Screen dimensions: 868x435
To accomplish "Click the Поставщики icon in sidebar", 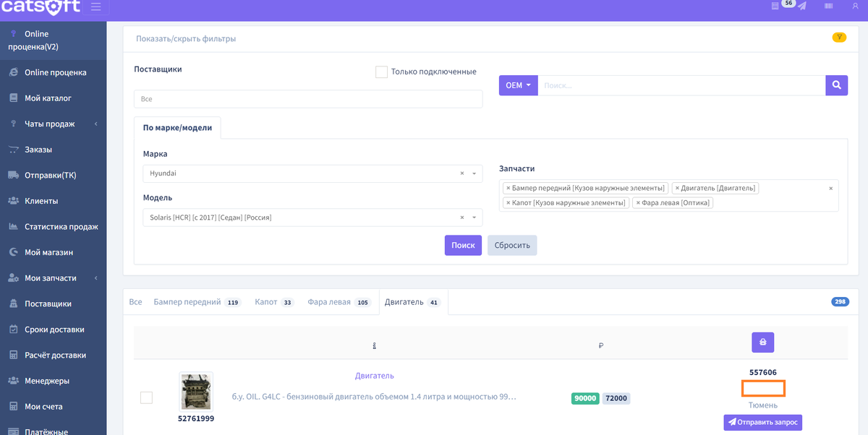I will [x=13, y=303].
